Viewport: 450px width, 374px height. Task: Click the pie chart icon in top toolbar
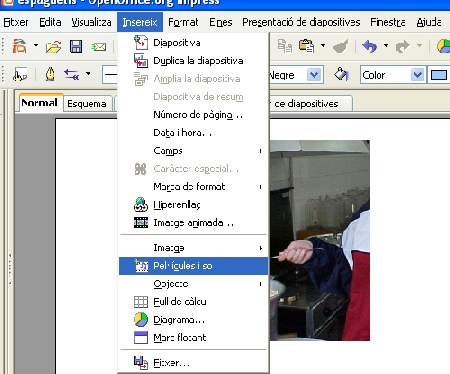coord(444,46)
